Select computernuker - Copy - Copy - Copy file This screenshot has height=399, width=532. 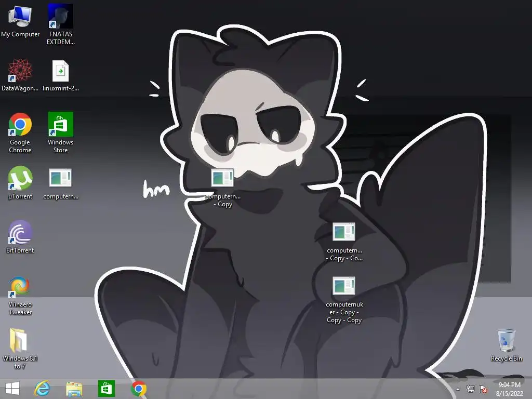point(344,300)
